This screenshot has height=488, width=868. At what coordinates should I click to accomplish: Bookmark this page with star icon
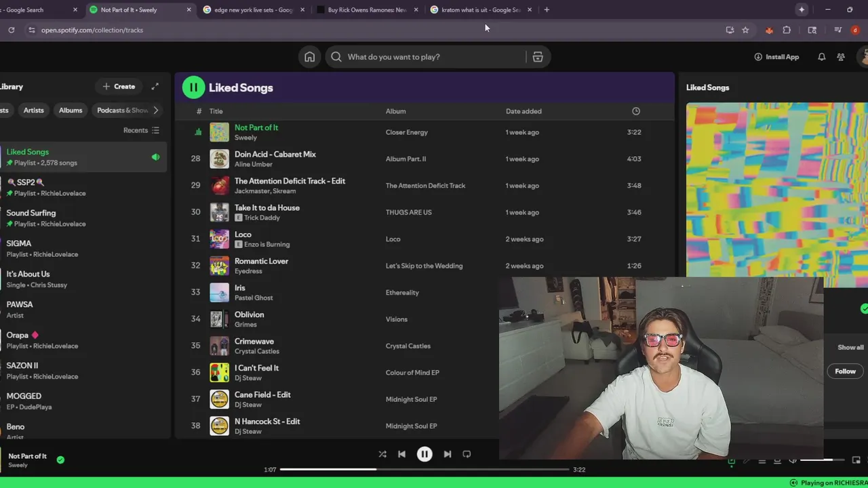click(x=745, y=30)
